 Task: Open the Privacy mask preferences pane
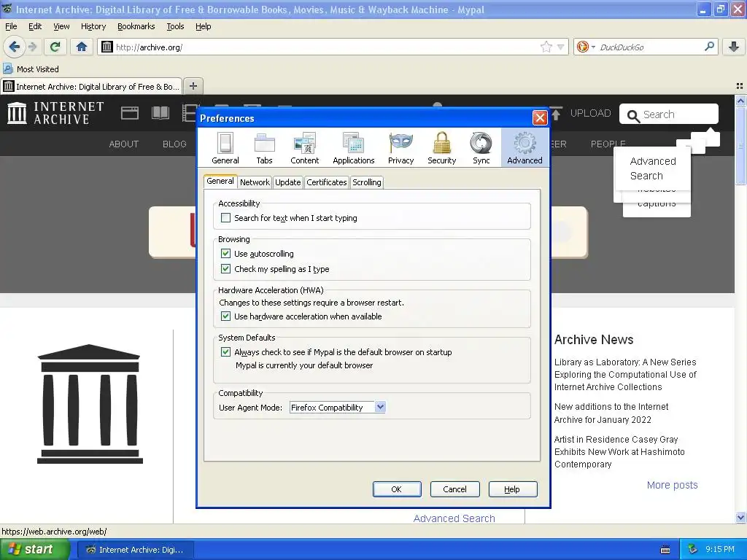tap(400, 147)
